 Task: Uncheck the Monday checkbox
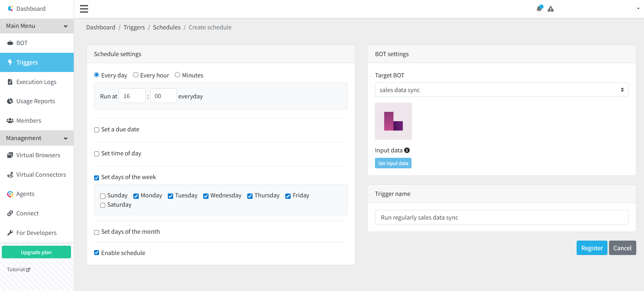click(x=136, y=196)
